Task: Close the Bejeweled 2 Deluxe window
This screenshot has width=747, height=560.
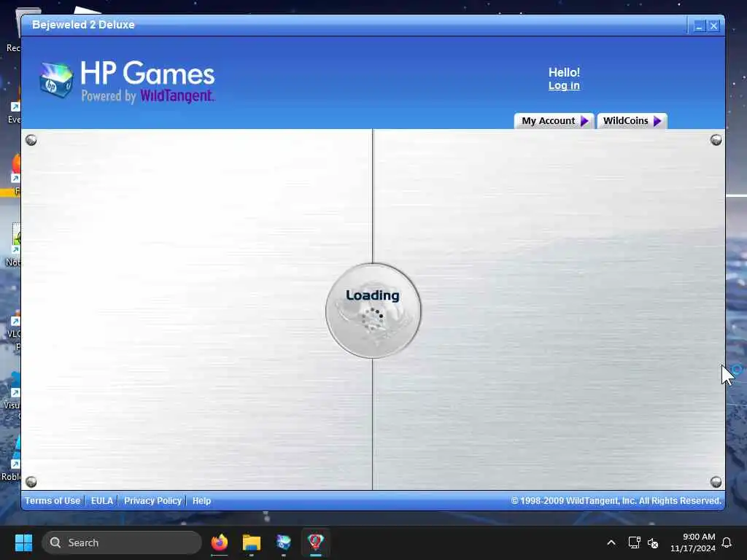Action: (x=713, y=26)
